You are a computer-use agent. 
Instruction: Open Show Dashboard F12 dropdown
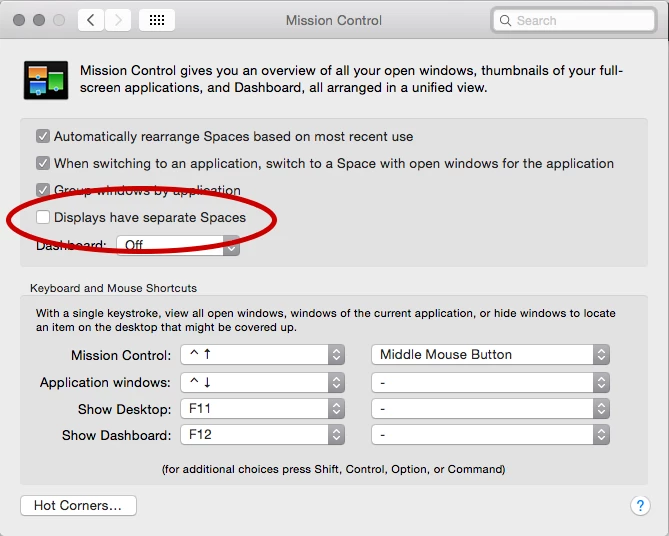262,435
